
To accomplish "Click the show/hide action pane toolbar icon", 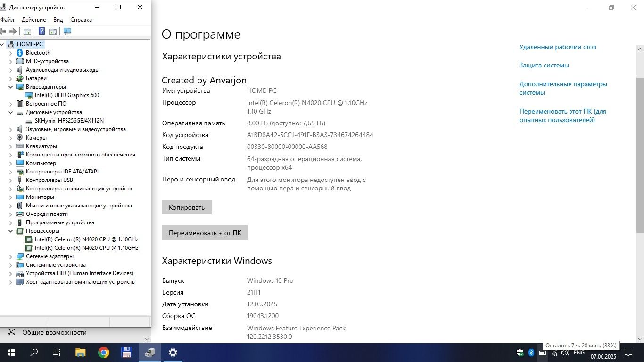I will click(53, 31).
